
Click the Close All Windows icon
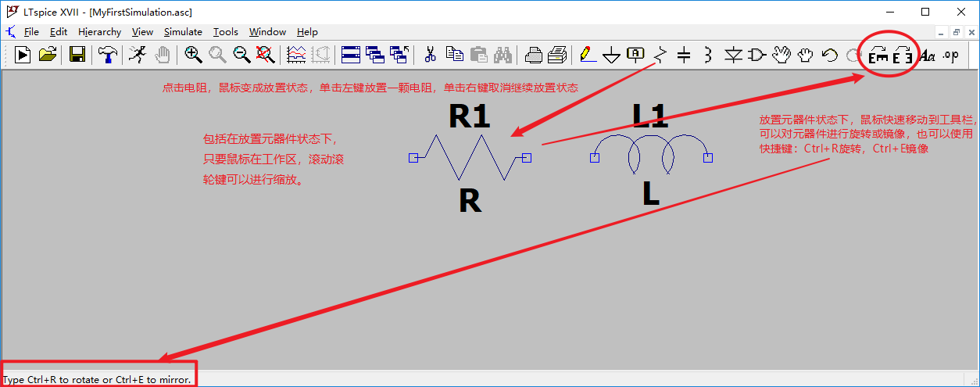pos(399,55)
